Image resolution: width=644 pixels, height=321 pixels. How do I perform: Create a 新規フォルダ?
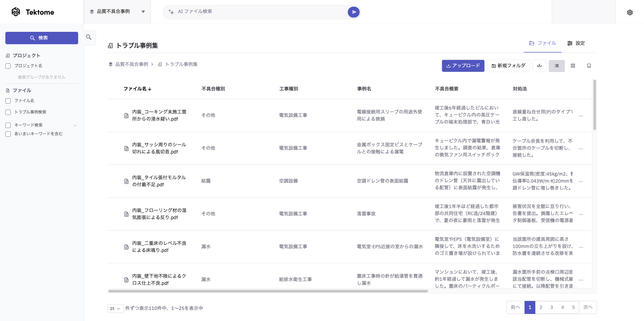(x=508, y=66)
